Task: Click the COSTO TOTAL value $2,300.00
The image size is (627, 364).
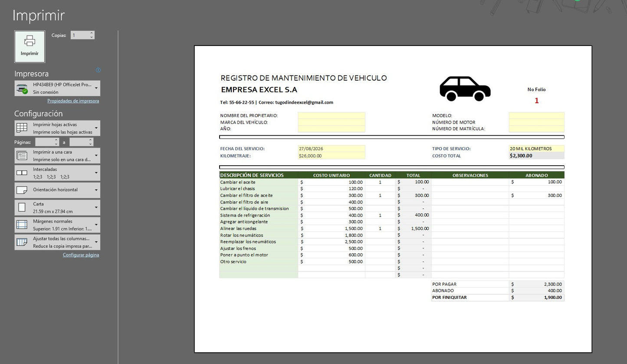Action: 521,156
